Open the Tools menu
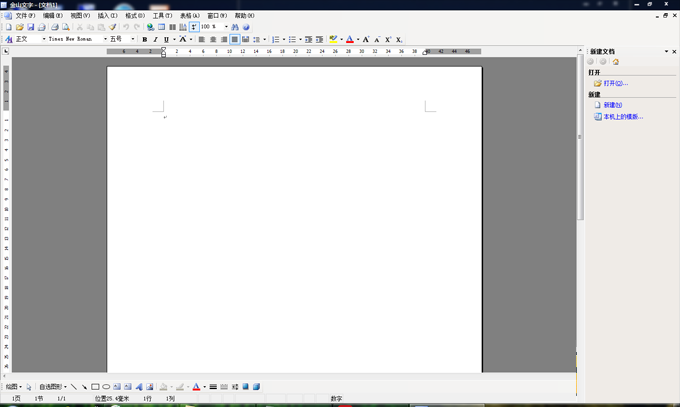Screen dimensions: 680x407 pos(162,16)
